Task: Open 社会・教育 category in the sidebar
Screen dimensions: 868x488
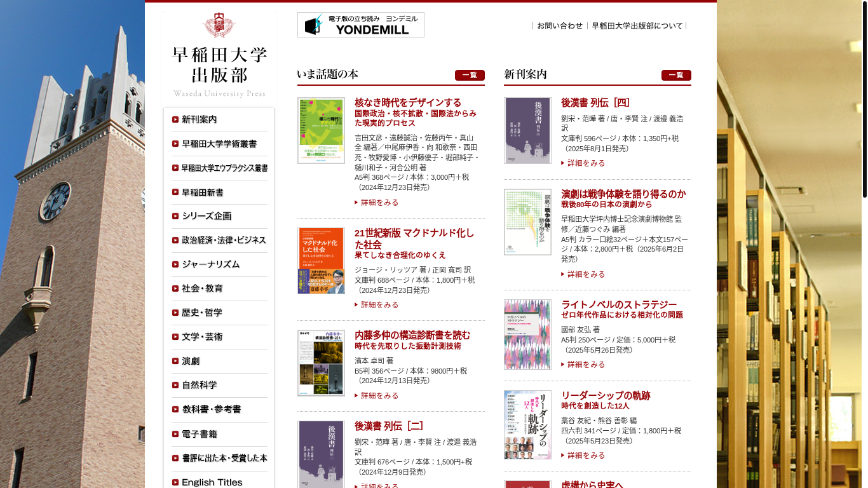Action: click(x=219, y=288)
